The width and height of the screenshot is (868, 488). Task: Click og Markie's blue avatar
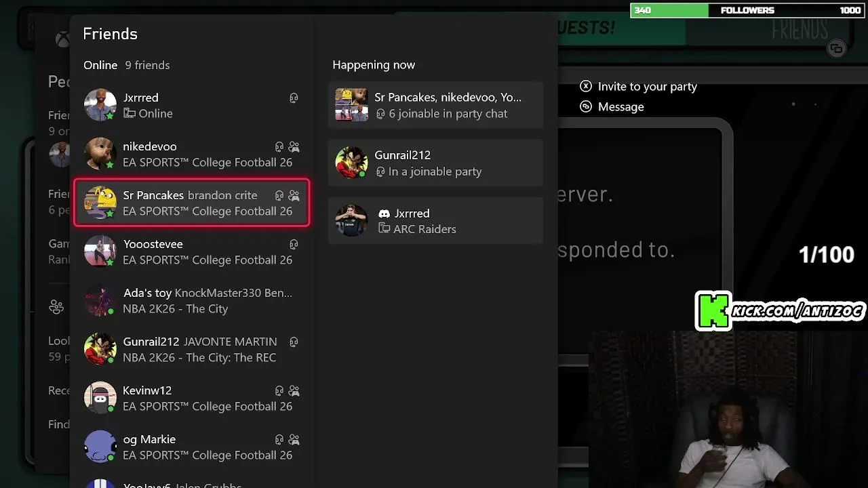click(x=100, y=447)
